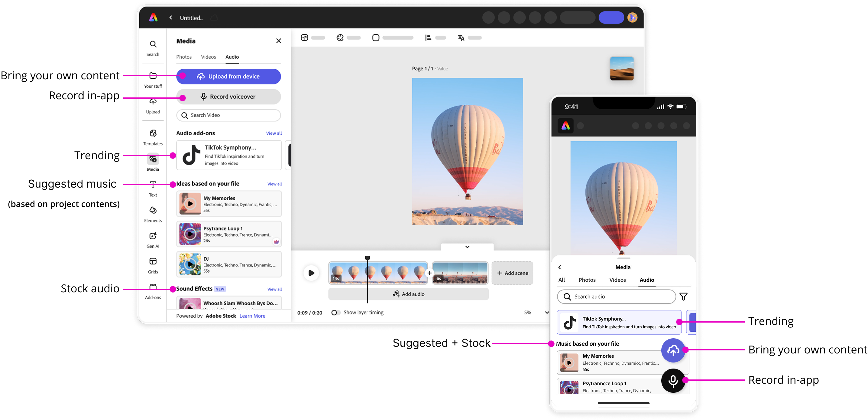The image size is (868, 420).
Task: Play the My Memories track preview
Action: (x=190, y=204)
